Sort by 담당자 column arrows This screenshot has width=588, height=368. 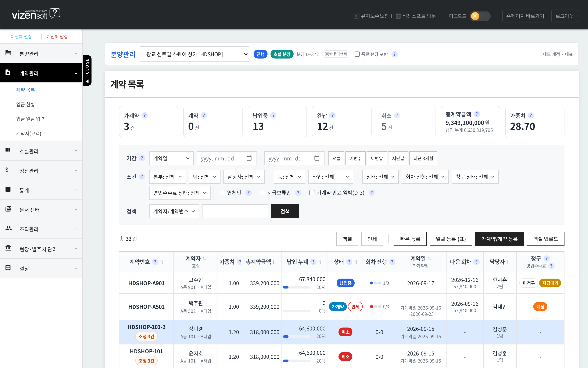[508, 262]
